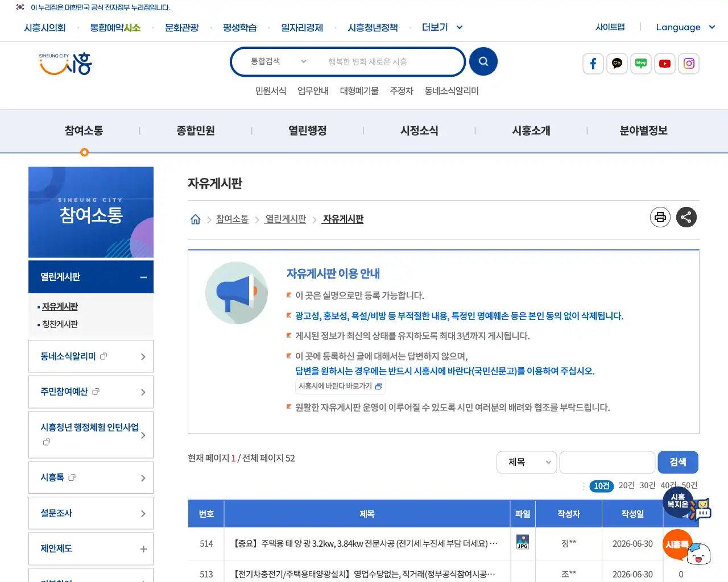Open 설문조사 sidebar item
The width and height of the screenshot is (728, 582).
pos(91,513)
